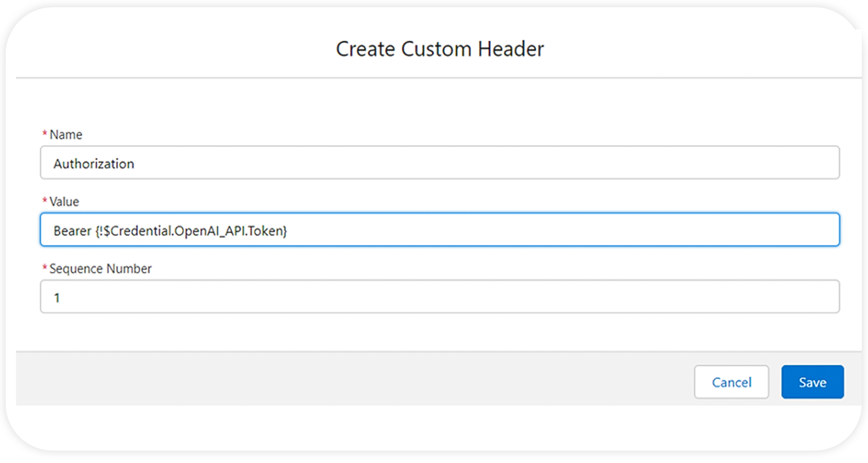The width and height of the screenshot is (868, 463).
Task: Focus the Value input field
Action: coord(440,229)
